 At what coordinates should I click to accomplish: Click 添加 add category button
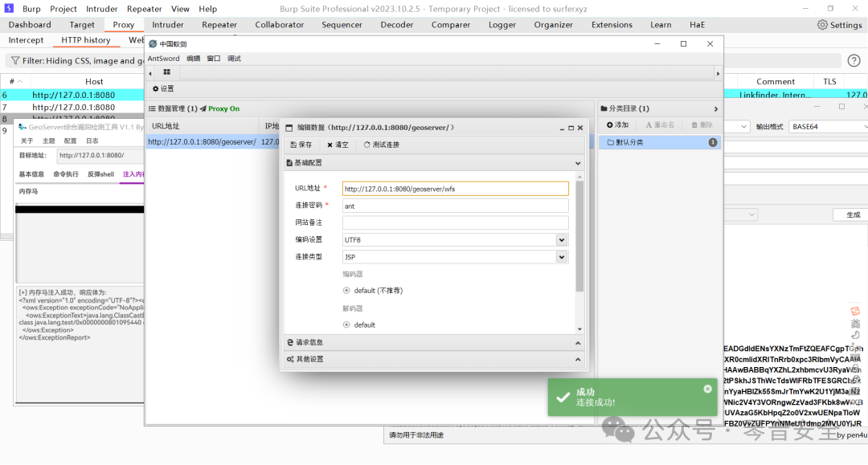click(617, 125)
